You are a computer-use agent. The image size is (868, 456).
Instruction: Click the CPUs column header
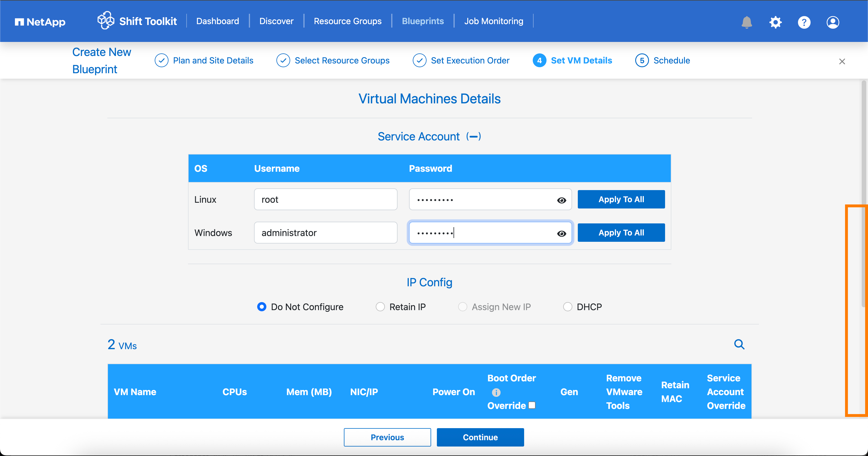tap(235, 392)
